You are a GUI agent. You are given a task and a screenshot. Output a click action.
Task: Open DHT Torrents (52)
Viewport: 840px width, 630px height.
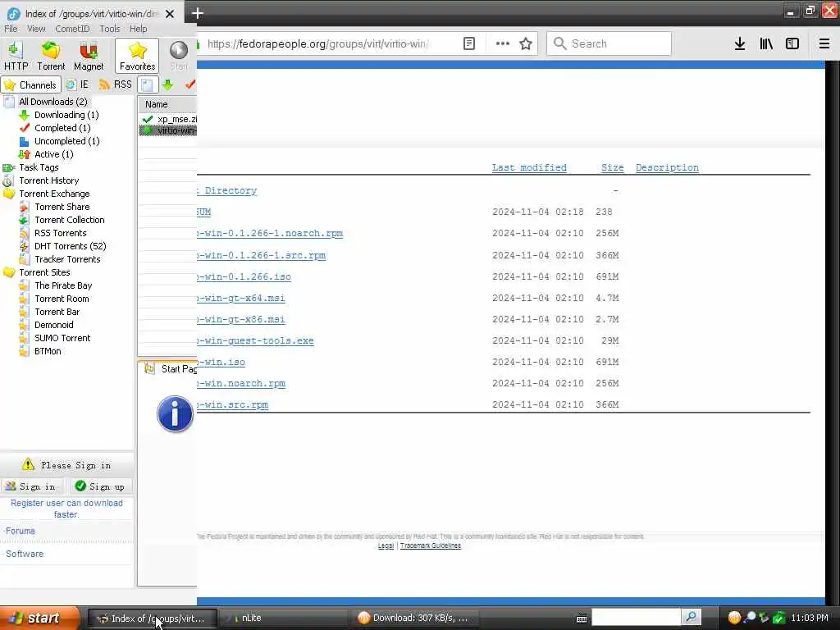coord(71,246)
